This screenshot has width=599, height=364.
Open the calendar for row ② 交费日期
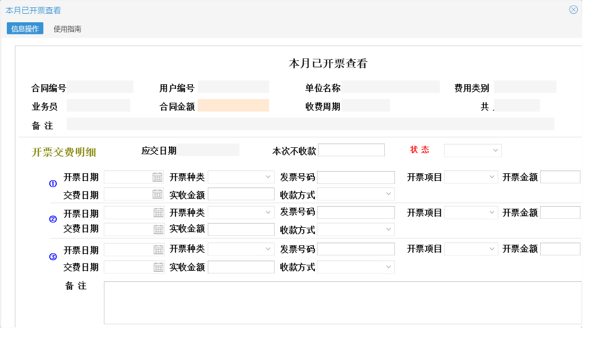pyautogui.click(x=158, y=229)
